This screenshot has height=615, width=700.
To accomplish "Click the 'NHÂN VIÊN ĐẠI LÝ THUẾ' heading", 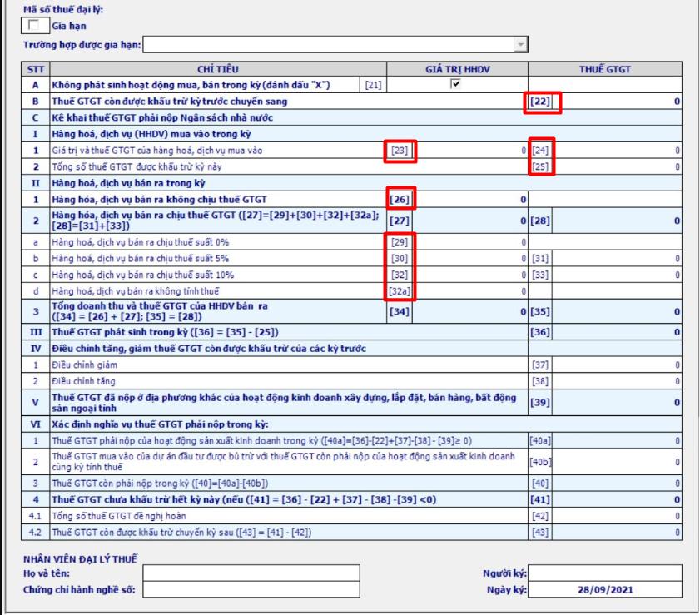I will [81, 558].
